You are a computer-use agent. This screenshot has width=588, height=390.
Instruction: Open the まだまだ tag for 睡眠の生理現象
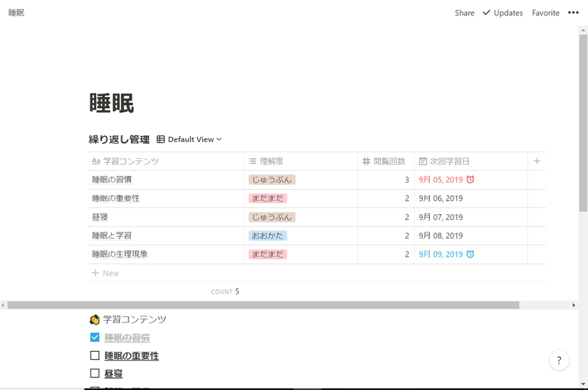pos(268,254)
